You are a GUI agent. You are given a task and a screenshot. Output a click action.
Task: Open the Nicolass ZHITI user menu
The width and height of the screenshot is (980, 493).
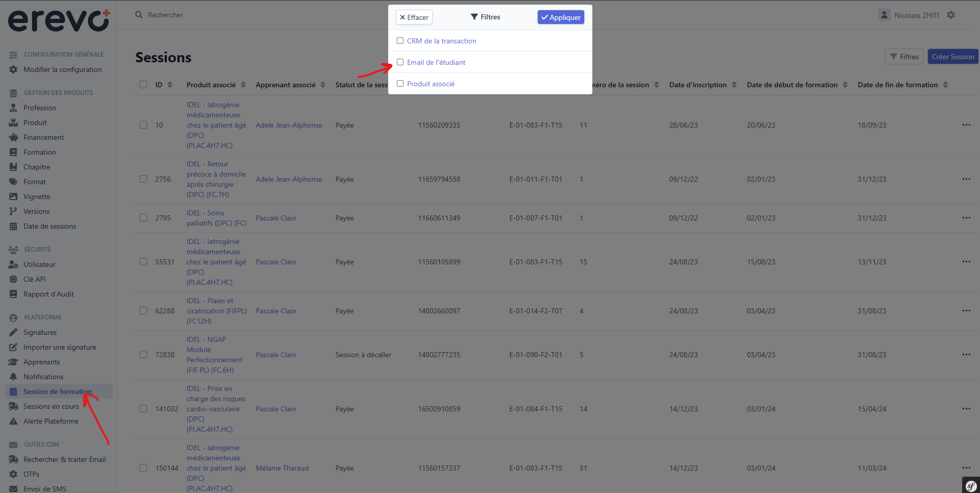[x=910, y=15]
